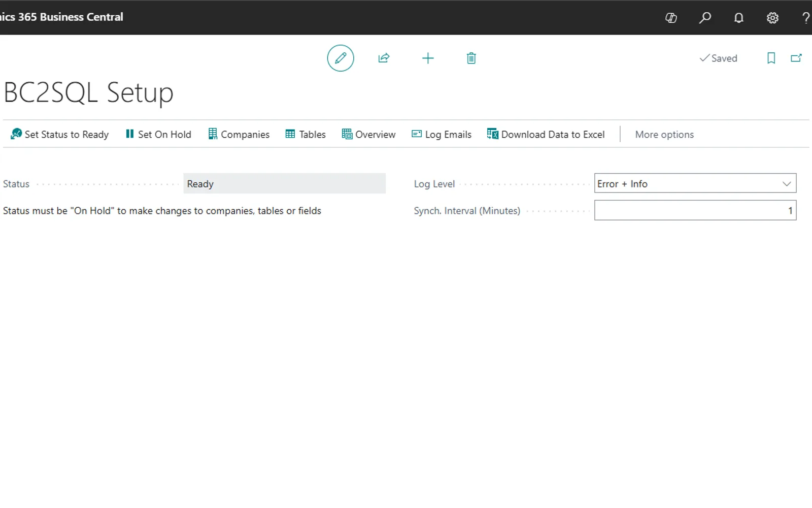Viewport: 812px width, 508px height.
Task: Click the Business Central header title
Action: pos(61,17)
